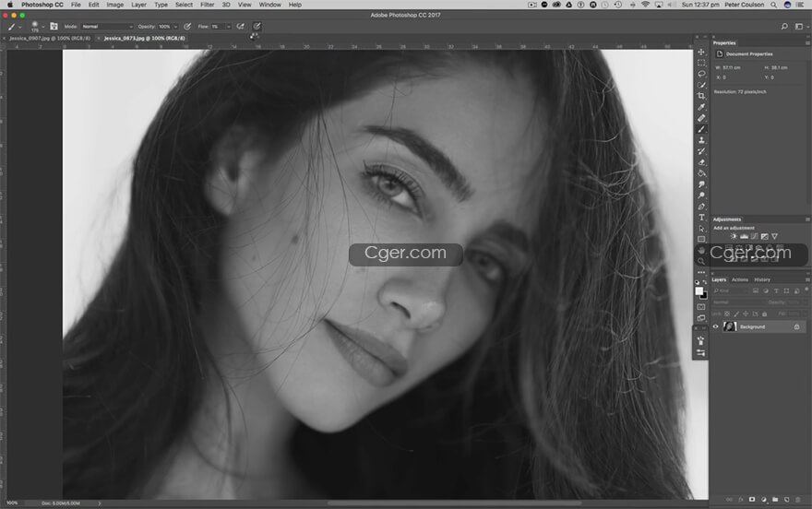
Task: Select the Rectangle shape tool
Action: point(701,240)
